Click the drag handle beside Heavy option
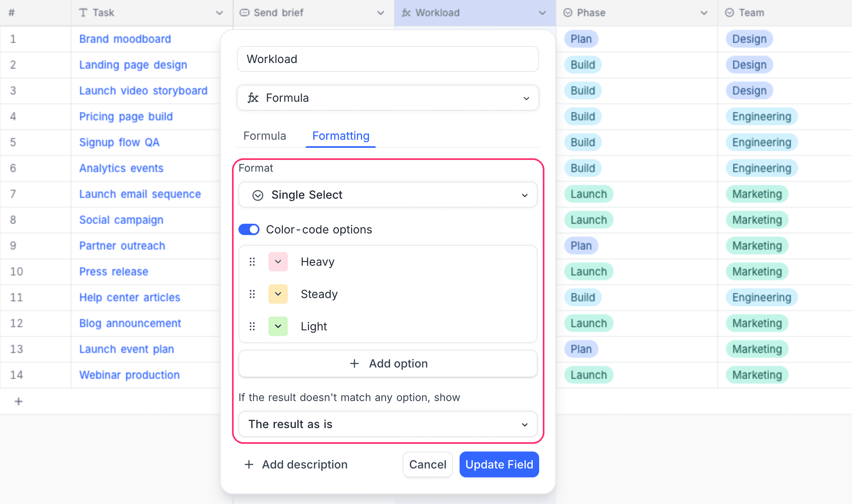 pyautogui.click(x=252, y=262)
